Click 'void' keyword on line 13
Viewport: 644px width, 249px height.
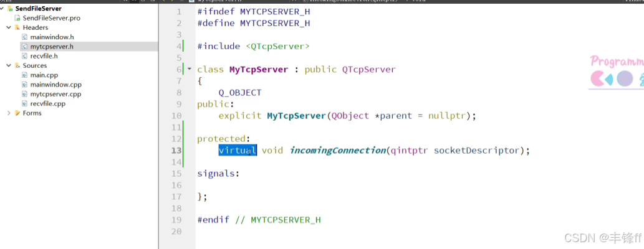272,151
